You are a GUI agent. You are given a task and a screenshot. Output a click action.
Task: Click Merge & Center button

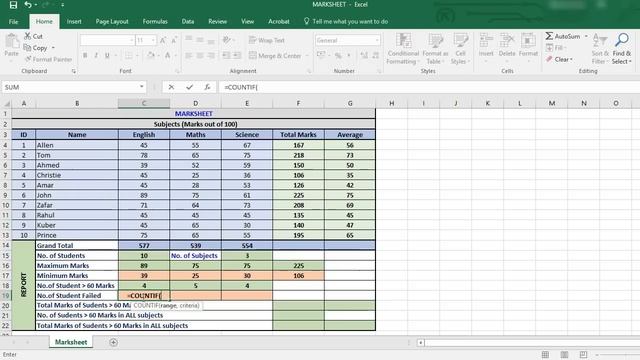[275, 56]
